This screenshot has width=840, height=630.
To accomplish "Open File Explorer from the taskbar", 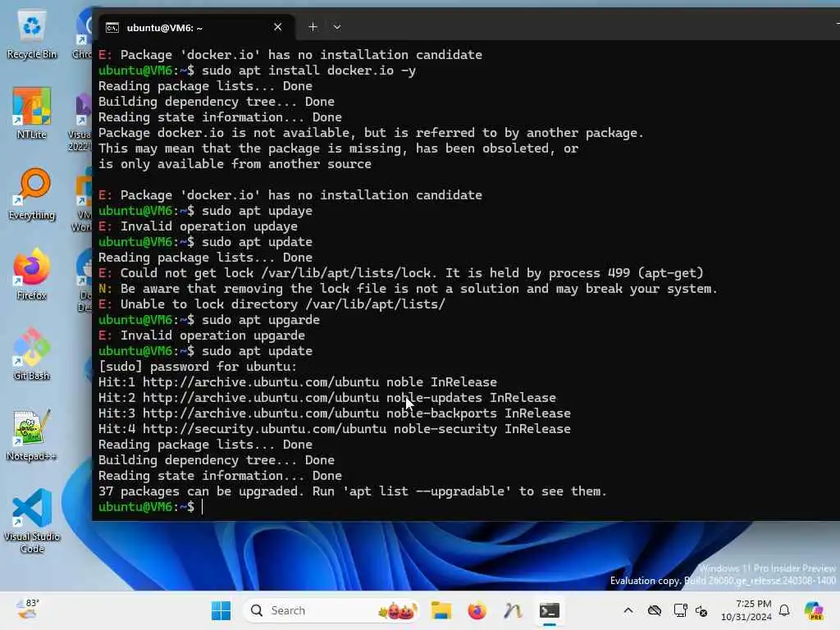I will [441, 610].
